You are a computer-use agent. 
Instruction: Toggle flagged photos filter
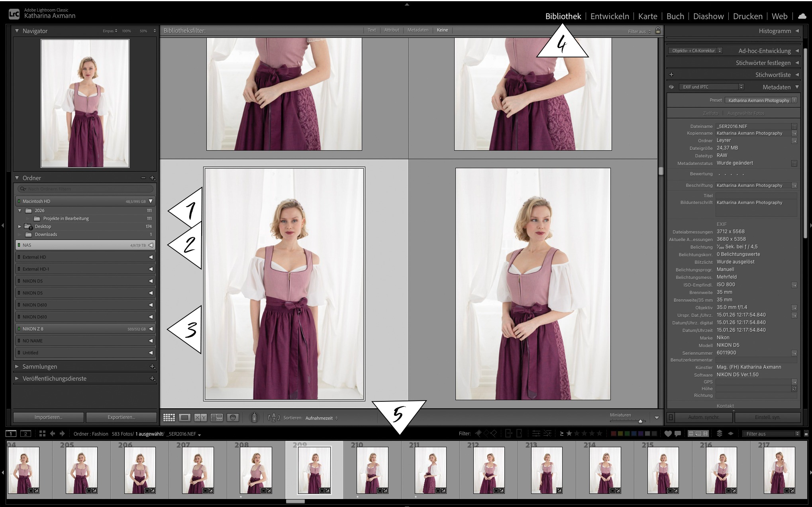pos(478,434)
